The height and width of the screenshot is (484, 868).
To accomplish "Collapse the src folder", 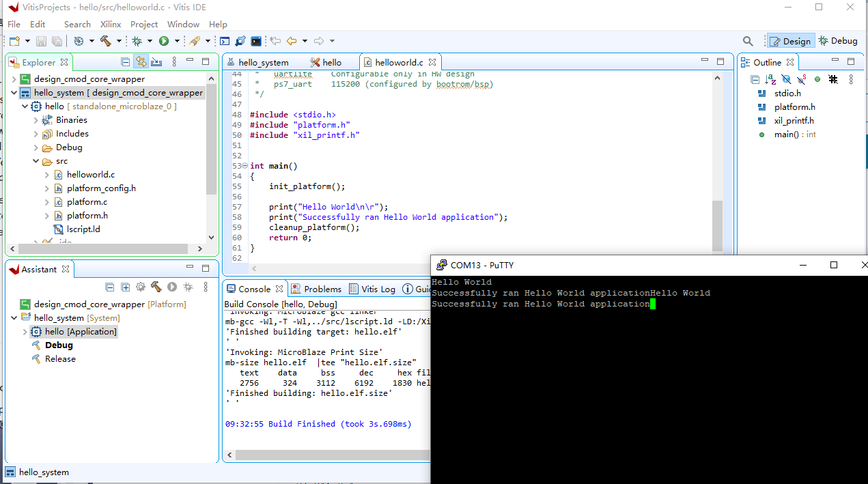I will tap(36, 161).
